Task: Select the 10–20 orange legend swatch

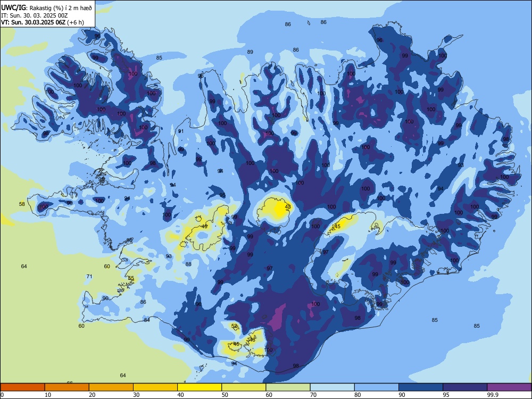Action: [x=67, y=387]
